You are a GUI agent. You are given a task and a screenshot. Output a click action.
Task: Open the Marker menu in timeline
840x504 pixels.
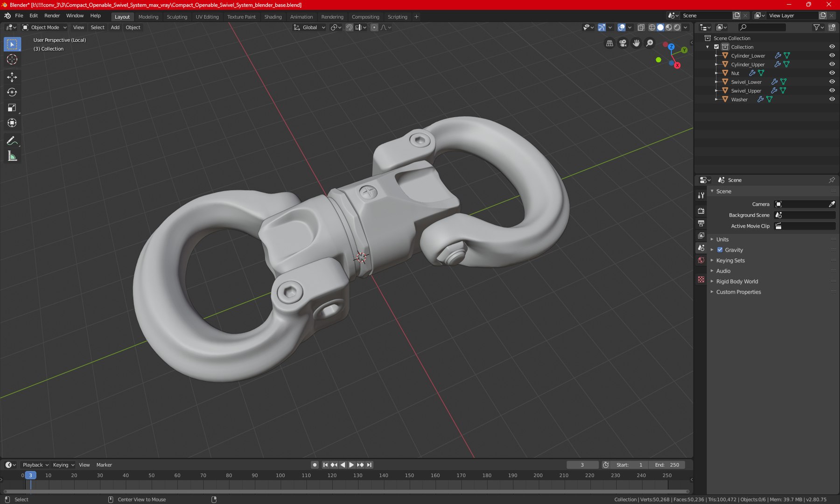(x=104, y=465)
